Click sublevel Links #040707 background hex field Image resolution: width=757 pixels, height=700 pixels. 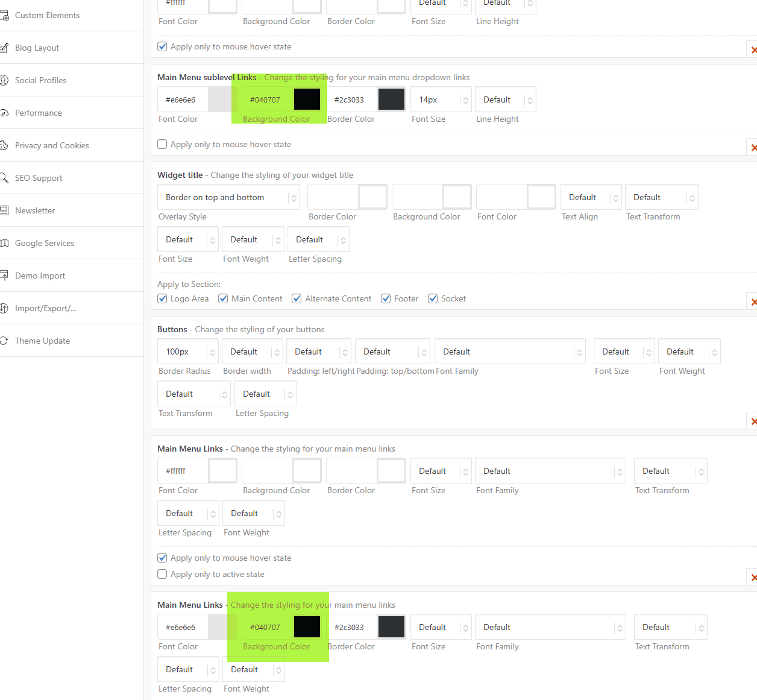(x=268, y=99)
